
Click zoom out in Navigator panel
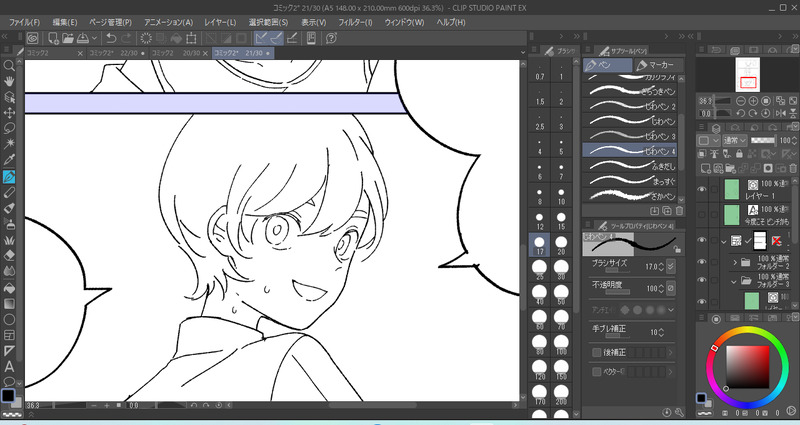point(741,101)
